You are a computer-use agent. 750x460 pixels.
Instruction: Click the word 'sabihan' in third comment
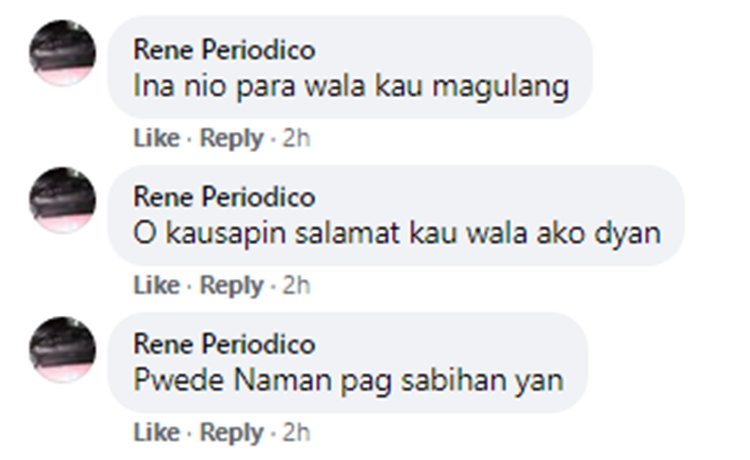(x=453, y=381)
